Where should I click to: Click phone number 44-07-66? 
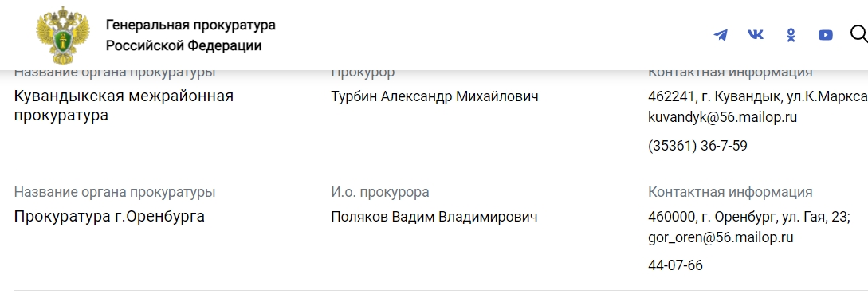(675, 265)
